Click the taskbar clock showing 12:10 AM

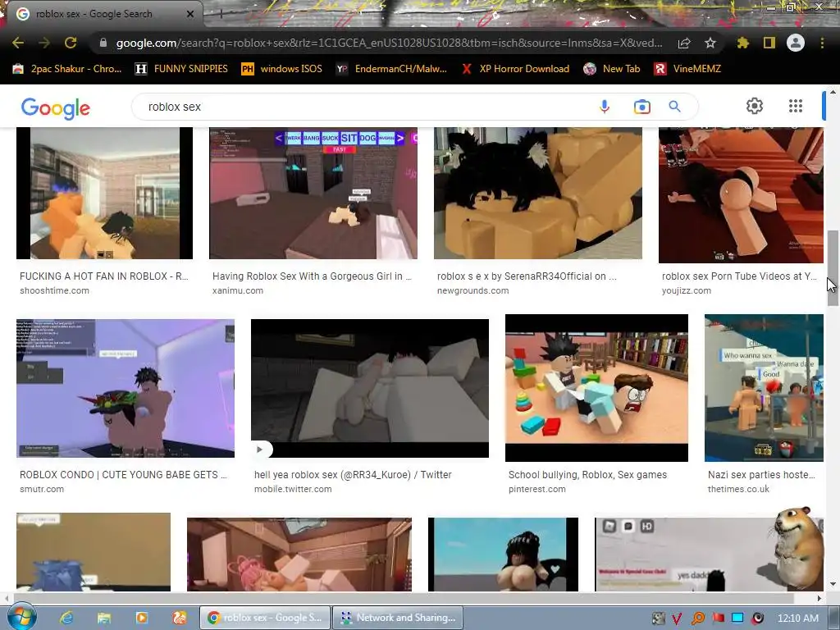click(x=797, y=619)
